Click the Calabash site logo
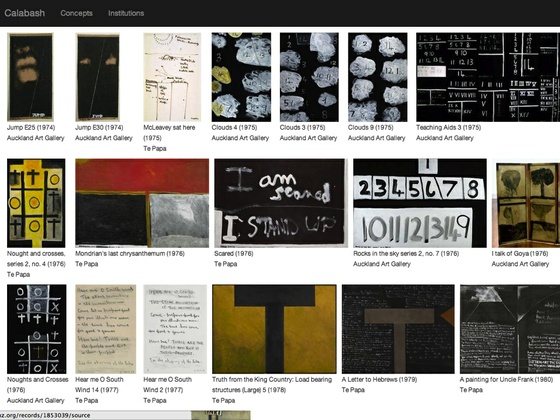Image resolution: width=560 pixels, height=420 pixels. pos(25,13)
